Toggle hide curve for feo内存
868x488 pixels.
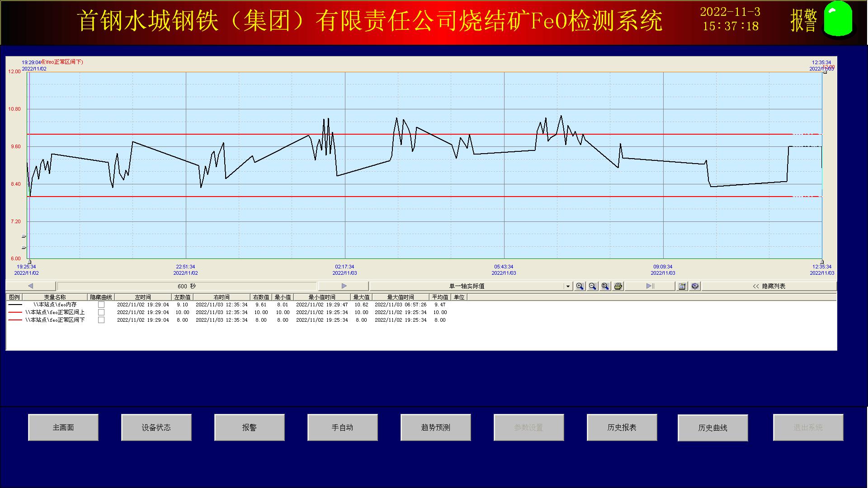click(101, 305)
